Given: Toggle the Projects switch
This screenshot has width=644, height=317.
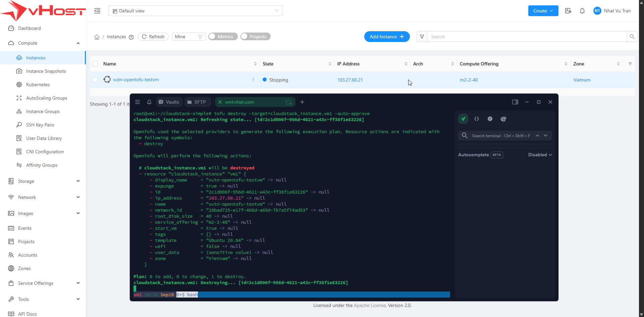Looking at the screenshot, I should click(255, 37).
